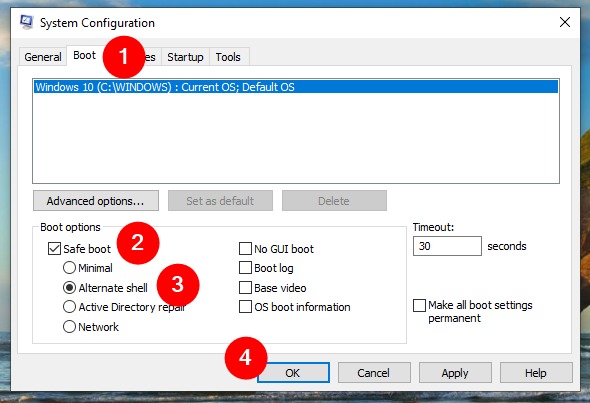Switch to the Tools tab

pyautogui.click(x=228, y=57)
